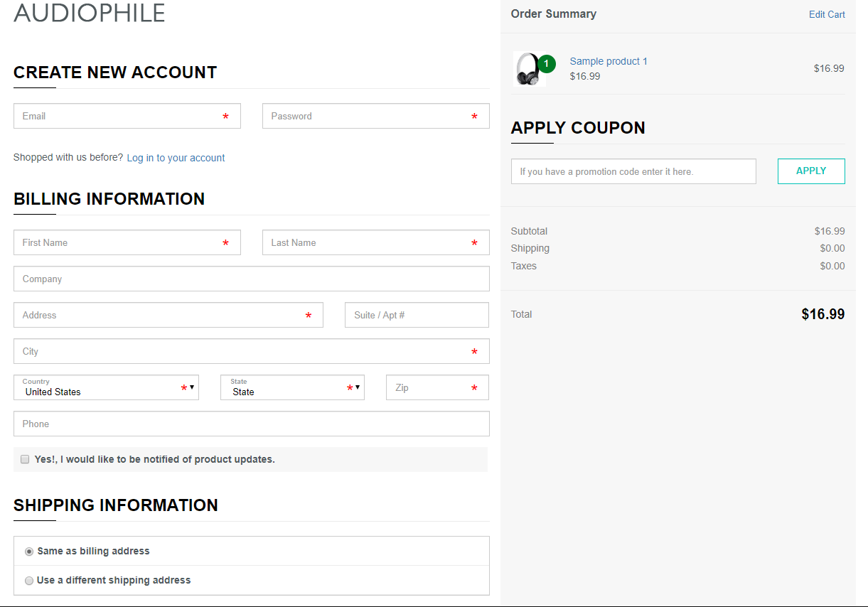Click the green quantity badge on product
868x607 pixels.
click(546, 64)
